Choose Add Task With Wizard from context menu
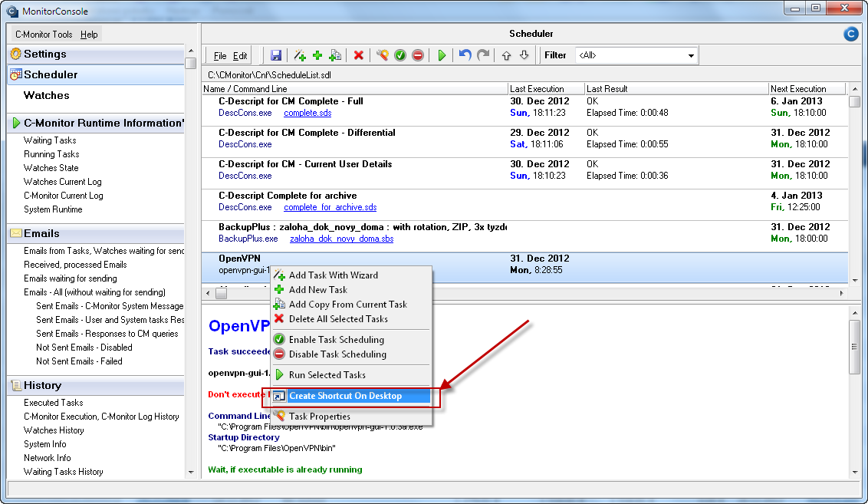Image resolution: width=868 pixels, height=504 pixels. pyautogui.click(x=351, y=275)
